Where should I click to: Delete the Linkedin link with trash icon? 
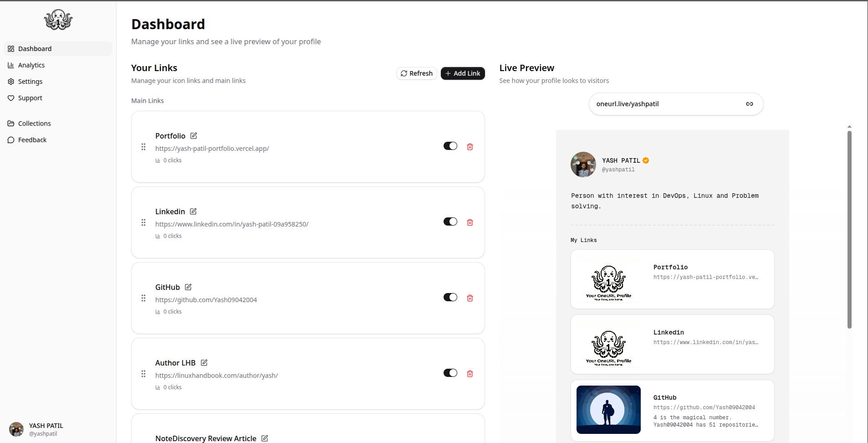coord(470,222)
